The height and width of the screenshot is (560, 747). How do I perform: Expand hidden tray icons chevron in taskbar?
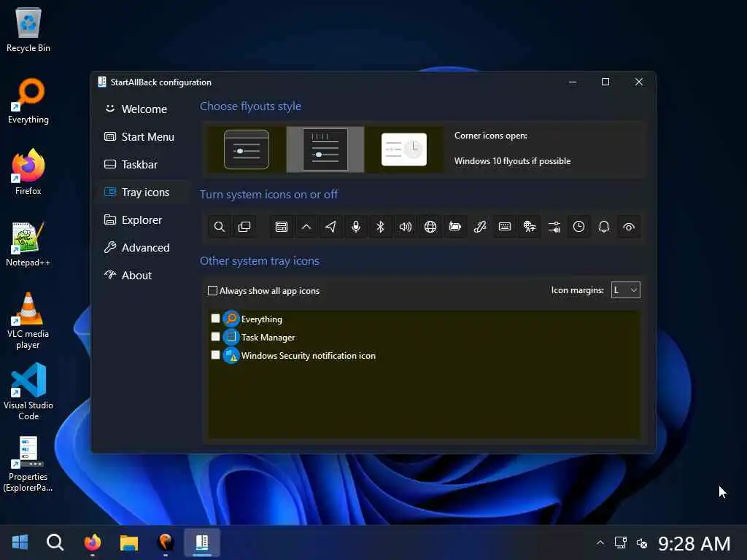click(600, 542)
